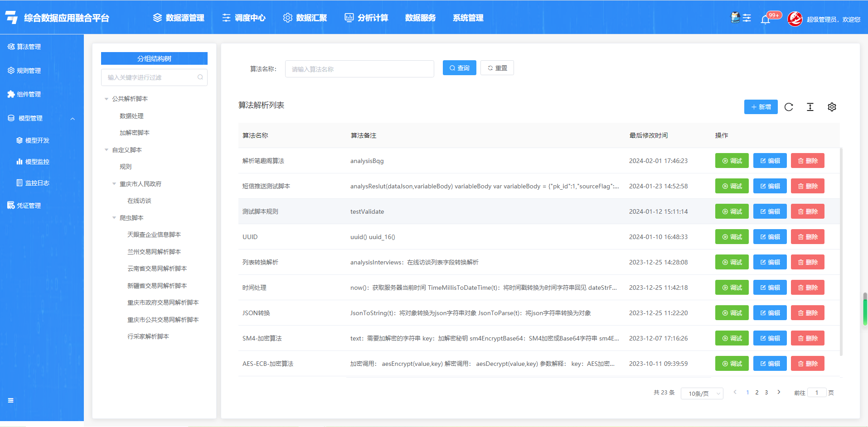Screen dimensions: 868x427
Task: Select 重庆市政府交易网解析脚本 tree node
Action: click(x=163, y=302)
